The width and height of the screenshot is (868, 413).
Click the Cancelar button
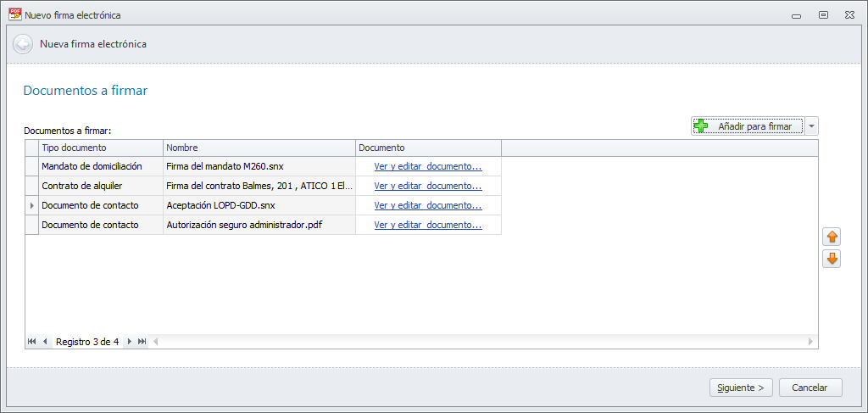(810, 388)
